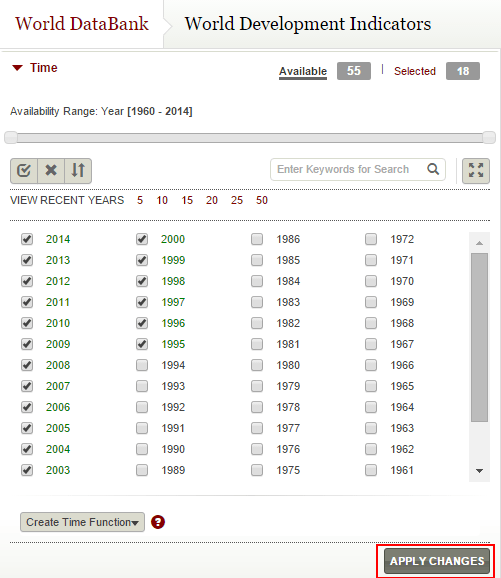Click the search magnifier icon
This screenshot has height=578, width=501.
433,169
